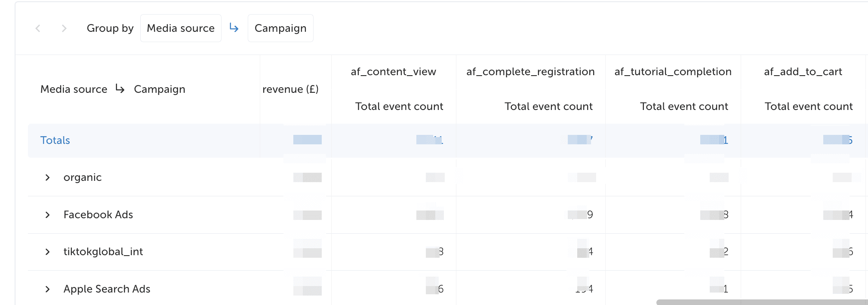Click the af_tutorial_completion column header

(673, 72)
